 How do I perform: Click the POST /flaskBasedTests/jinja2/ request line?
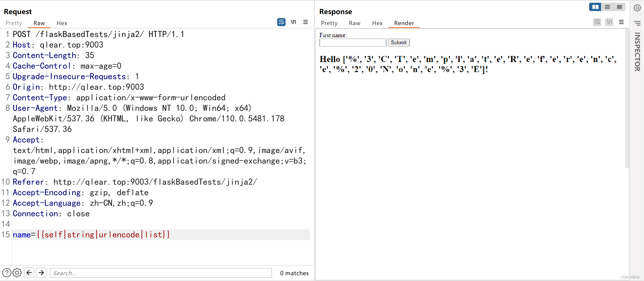pos(98,34)
